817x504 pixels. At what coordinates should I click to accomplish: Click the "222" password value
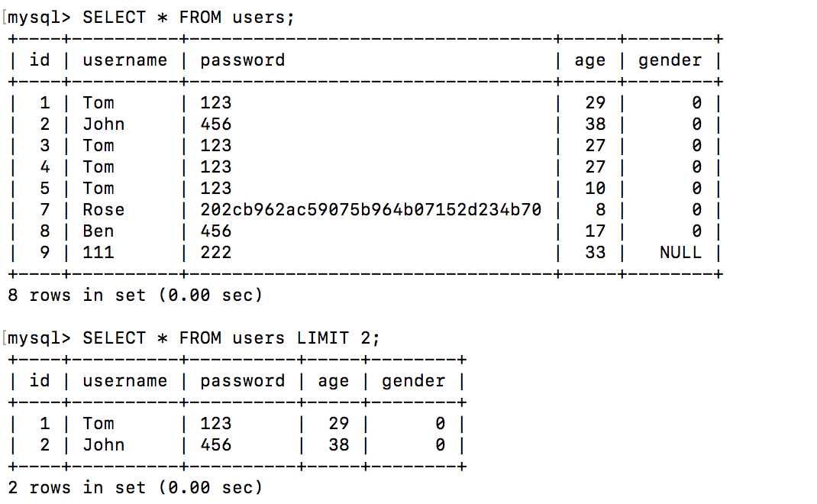[x=215, y=253]
